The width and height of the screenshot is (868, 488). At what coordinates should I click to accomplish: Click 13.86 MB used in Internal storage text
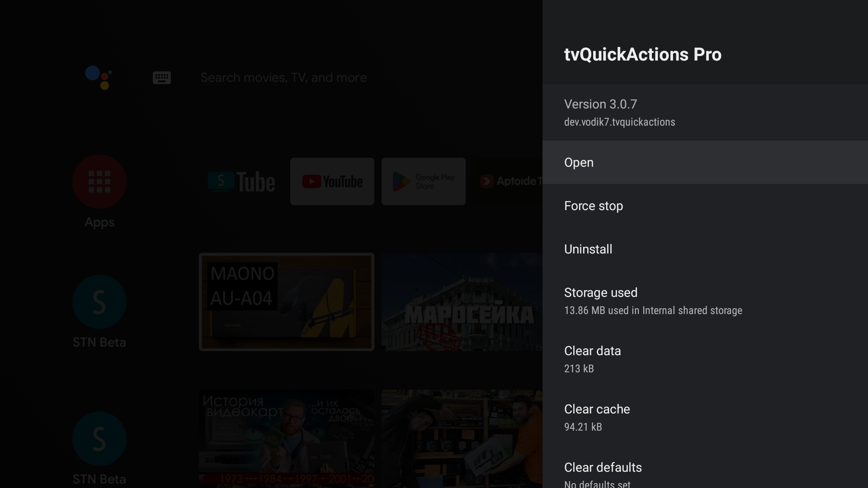click(653, 310)
